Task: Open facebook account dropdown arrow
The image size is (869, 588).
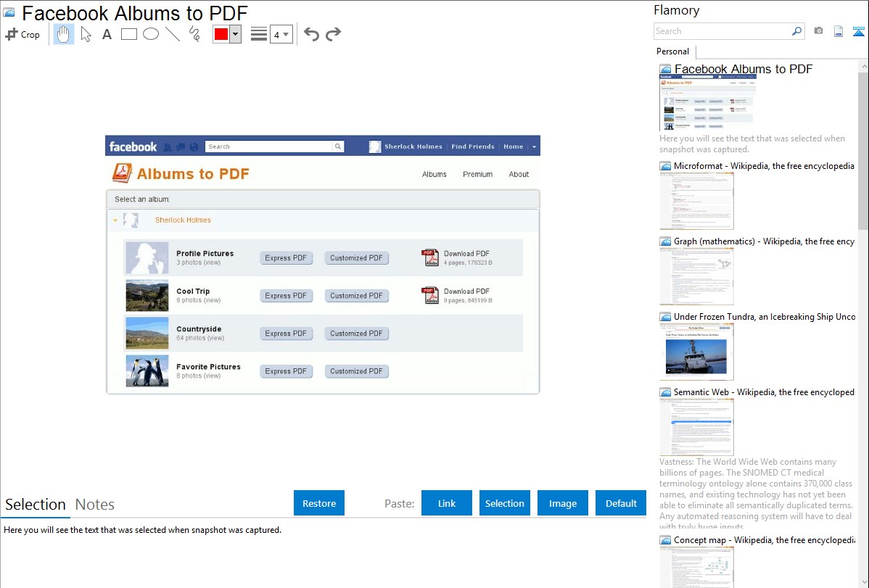Action: 535,147
